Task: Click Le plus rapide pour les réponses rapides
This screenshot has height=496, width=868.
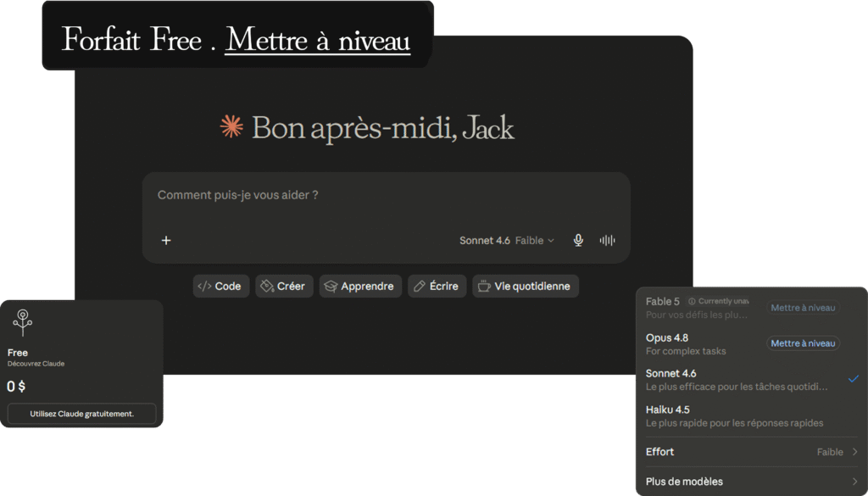Action: tap(735, 423)
